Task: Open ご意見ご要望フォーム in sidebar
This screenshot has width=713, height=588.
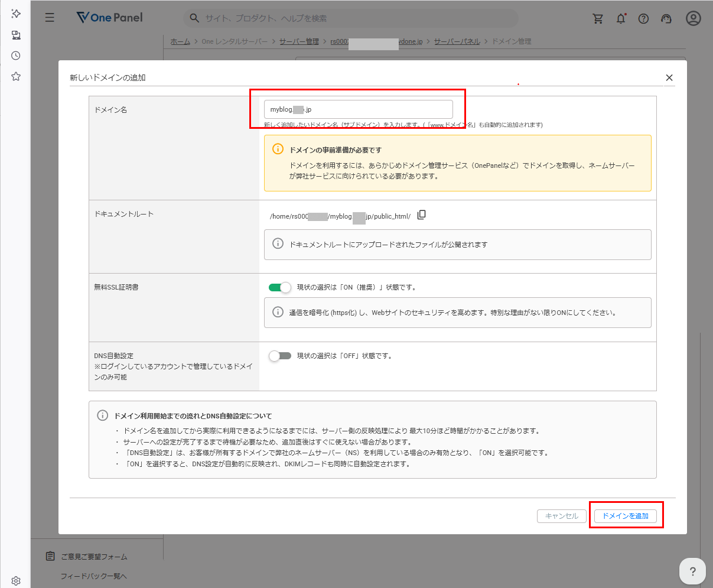Action: click(94, 557)
